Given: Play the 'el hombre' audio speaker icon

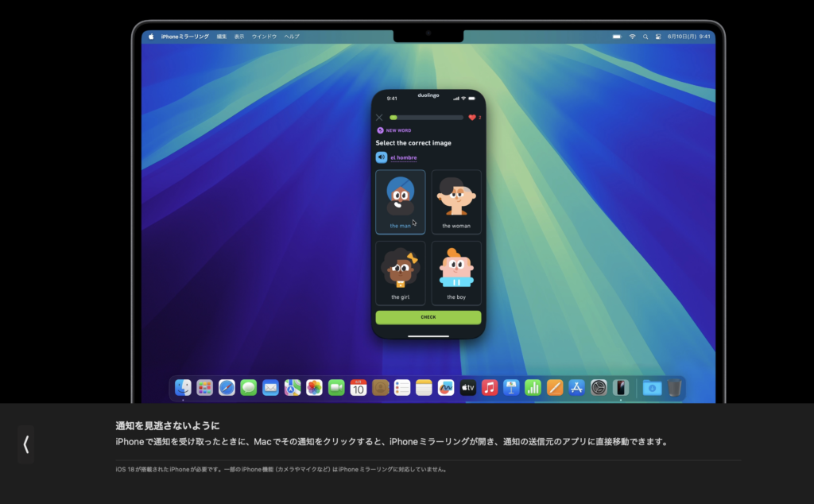Looking at the screenshot, I should pos(382,157).
